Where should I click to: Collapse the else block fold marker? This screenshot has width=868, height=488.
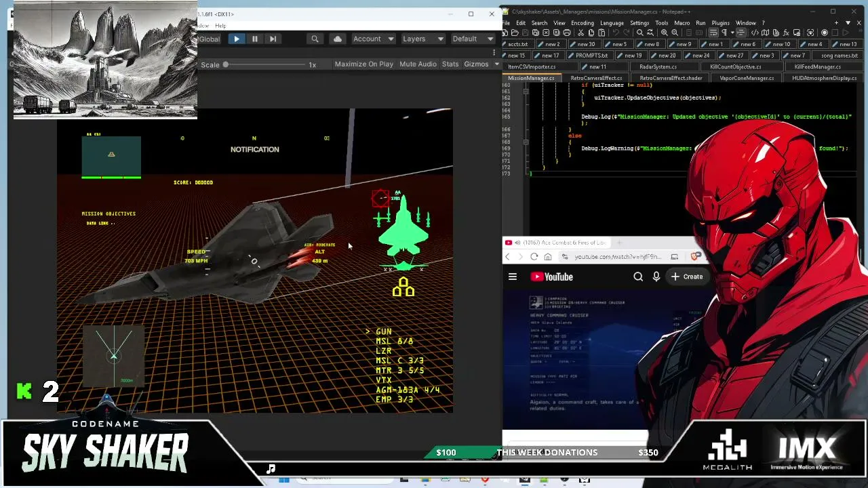pos(526,142)
